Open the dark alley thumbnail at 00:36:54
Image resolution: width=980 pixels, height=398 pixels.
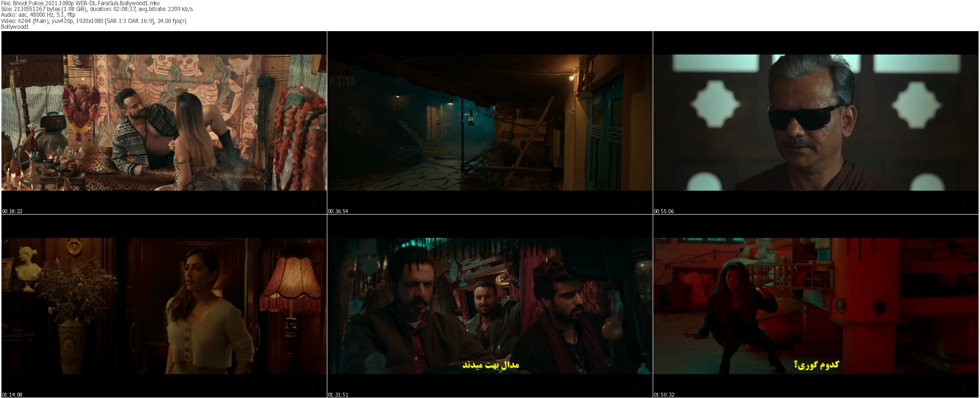point(490,123)
